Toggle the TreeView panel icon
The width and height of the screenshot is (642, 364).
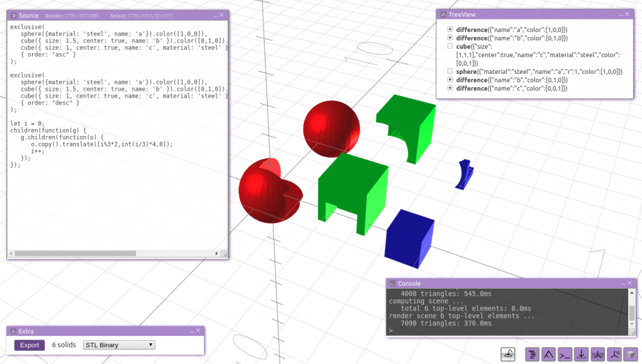pyautogui.click(x=549, y=355)
